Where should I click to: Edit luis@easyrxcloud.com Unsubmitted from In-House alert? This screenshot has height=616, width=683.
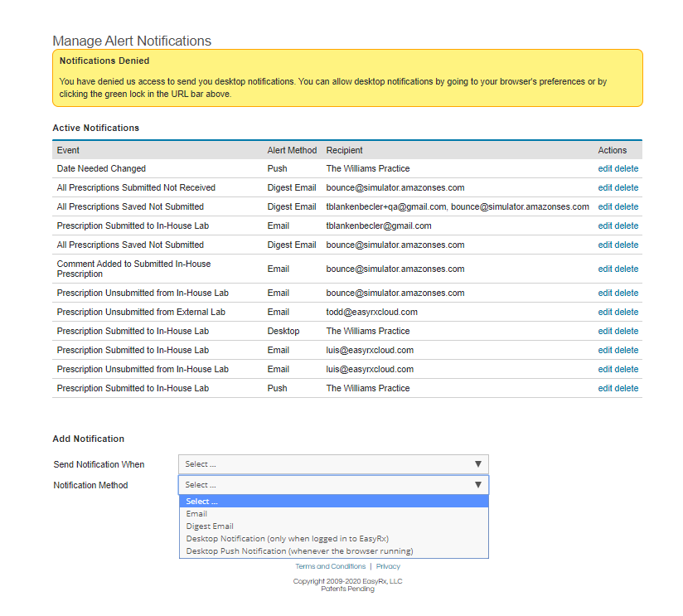[604, 370]
